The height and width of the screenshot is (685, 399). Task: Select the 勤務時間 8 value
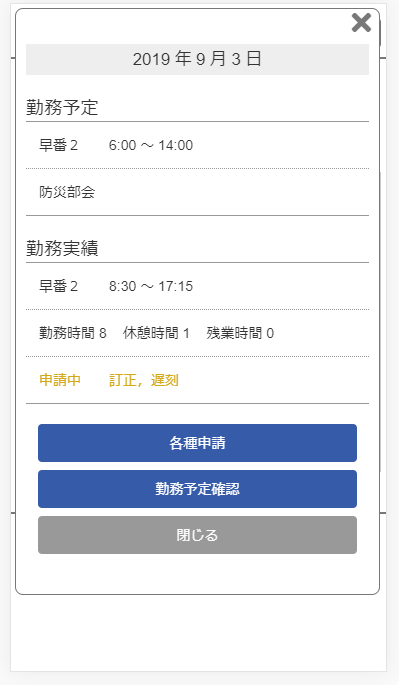point(73,333)
